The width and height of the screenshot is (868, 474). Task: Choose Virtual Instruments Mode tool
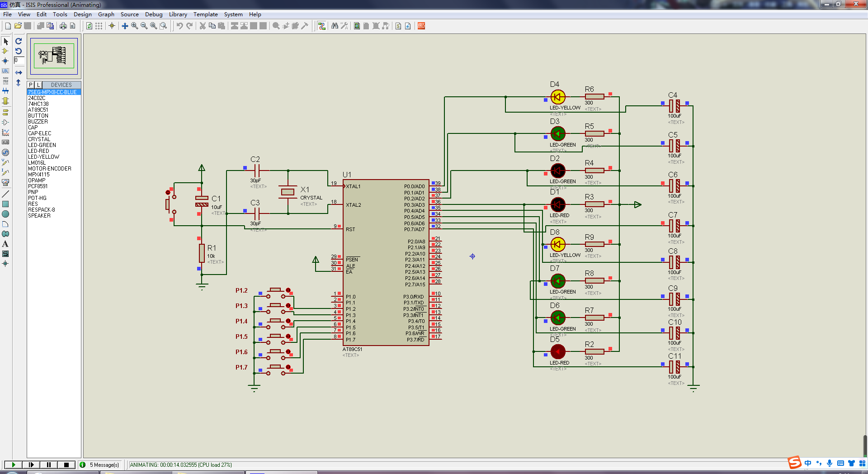pyautogui.click(x=5, y=182)
